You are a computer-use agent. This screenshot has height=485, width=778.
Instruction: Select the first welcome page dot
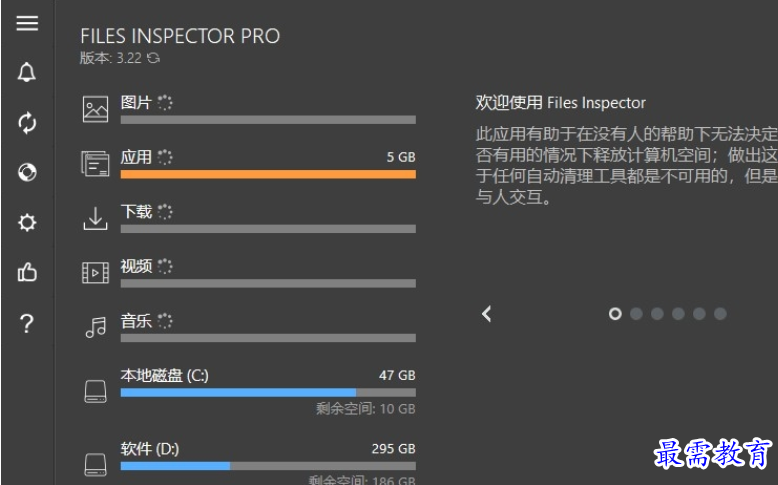615,314
